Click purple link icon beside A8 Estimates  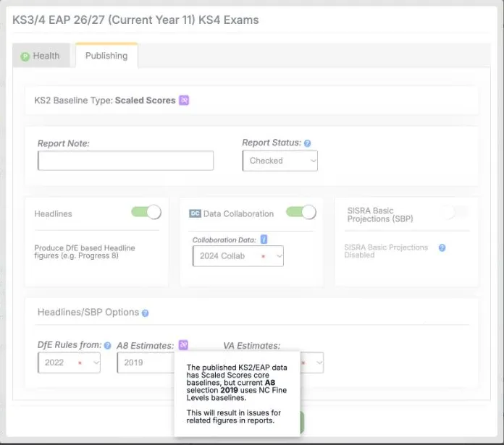(183, 345)
